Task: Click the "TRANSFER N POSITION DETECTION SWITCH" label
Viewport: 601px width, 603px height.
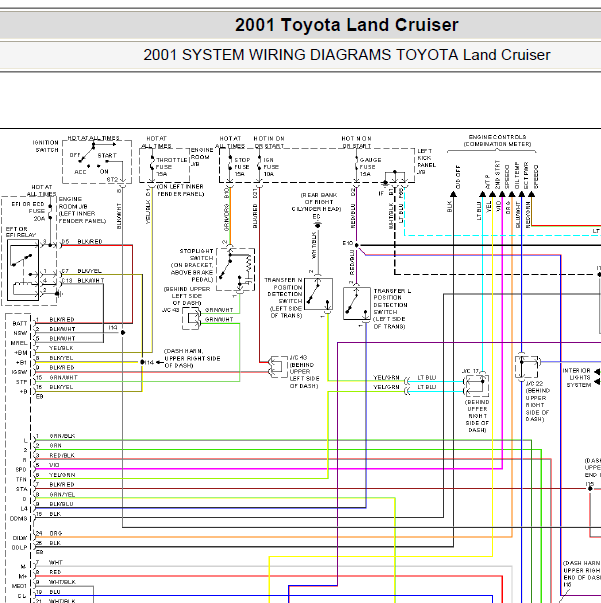Action: coord(283,290)
